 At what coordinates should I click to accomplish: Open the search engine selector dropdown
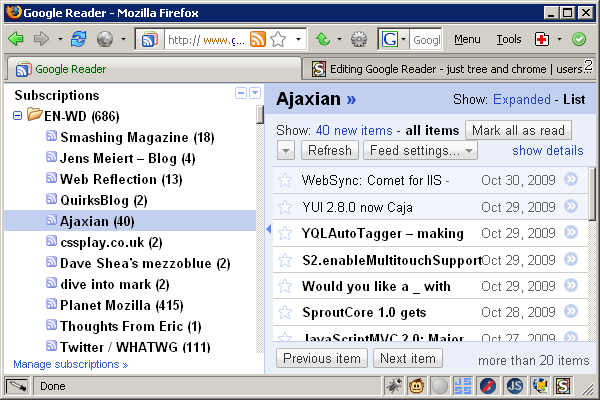[404, 39]
